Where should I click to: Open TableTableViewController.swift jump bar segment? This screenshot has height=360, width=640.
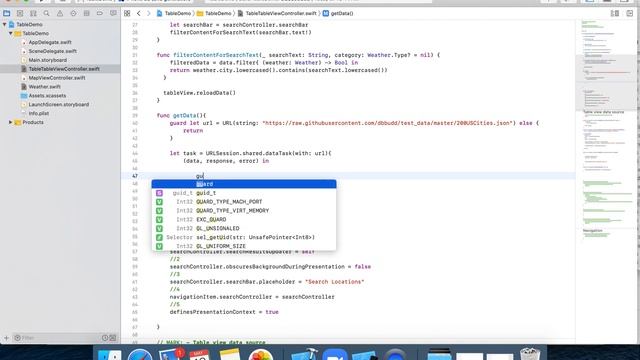click(277, 13)
